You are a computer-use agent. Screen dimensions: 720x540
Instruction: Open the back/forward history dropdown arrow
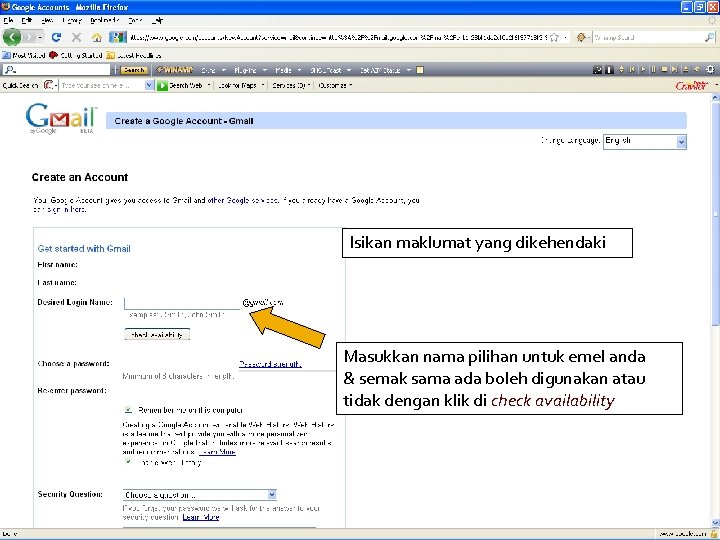41,37
